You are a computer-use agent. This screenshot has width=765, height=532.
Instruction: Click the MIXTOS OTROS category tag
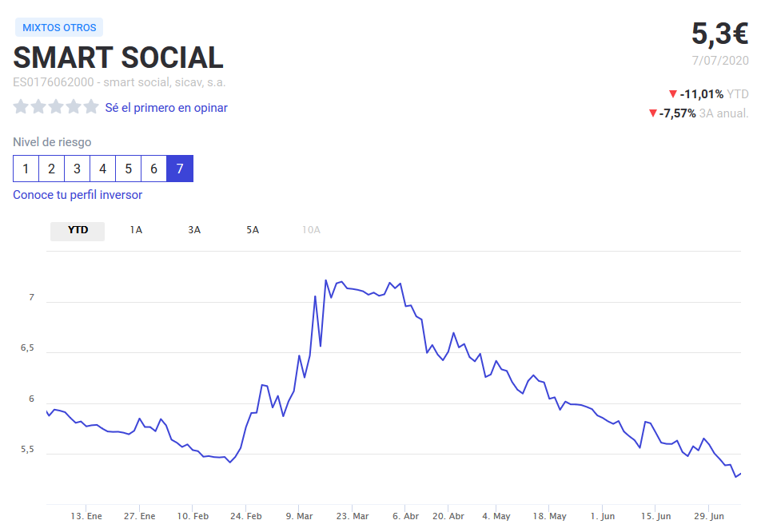pos(59,28)
